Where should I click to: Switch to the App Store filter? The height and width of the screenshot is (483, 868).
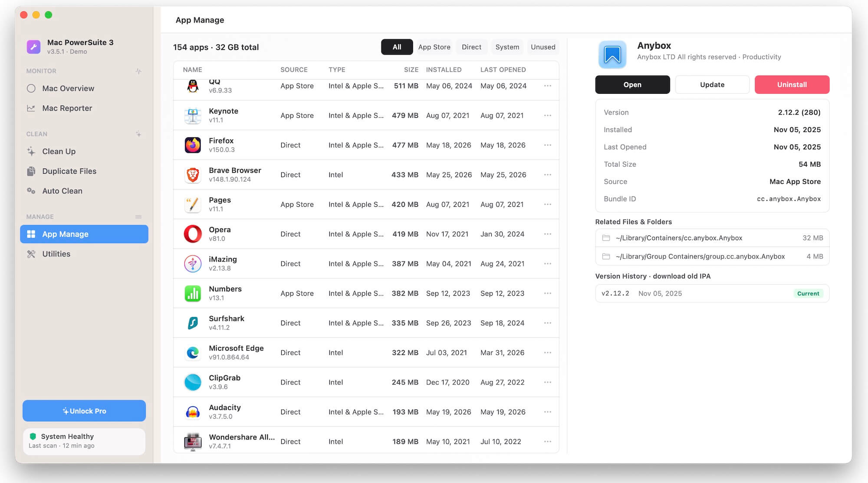click(434, 47)
